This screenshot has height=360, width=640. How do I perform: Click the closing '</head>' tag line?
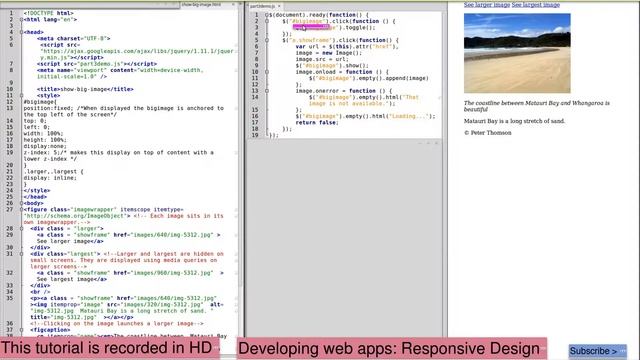tap(35, 197)
